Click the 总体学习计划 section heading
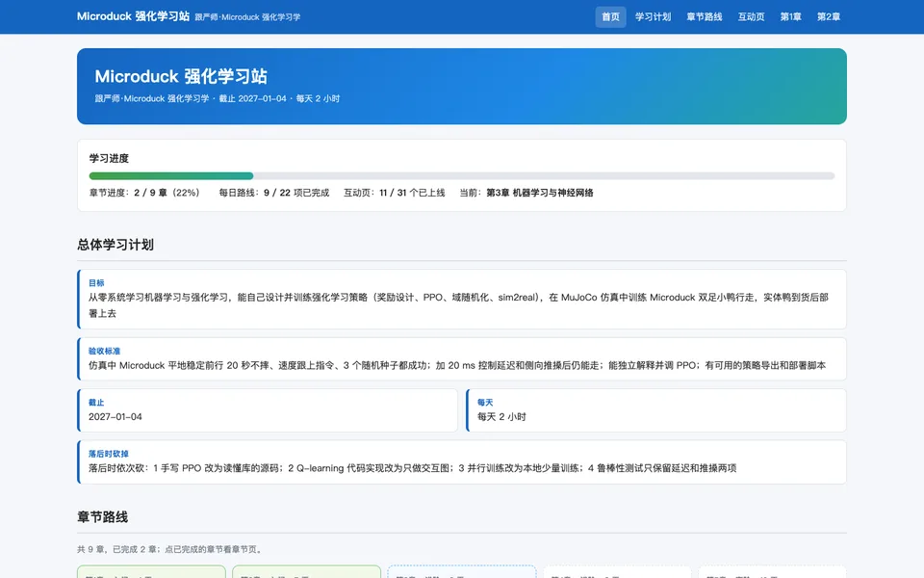 coord(115,245)
